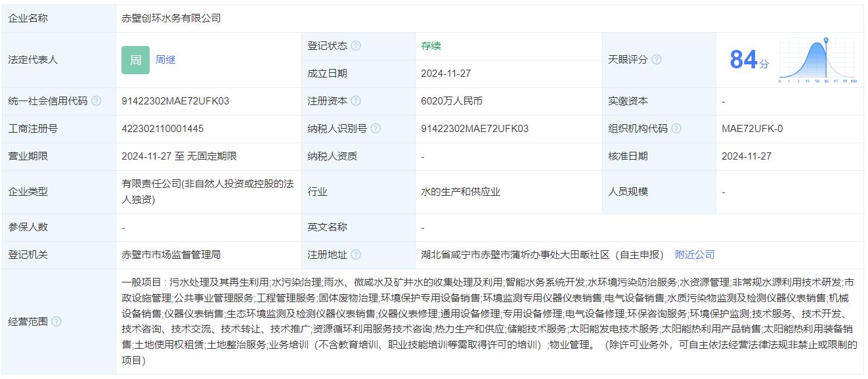Open the help tooltip for 统一社会信用代码
The height and width of the screenshot is (379, 868).
tap(97, 101)
